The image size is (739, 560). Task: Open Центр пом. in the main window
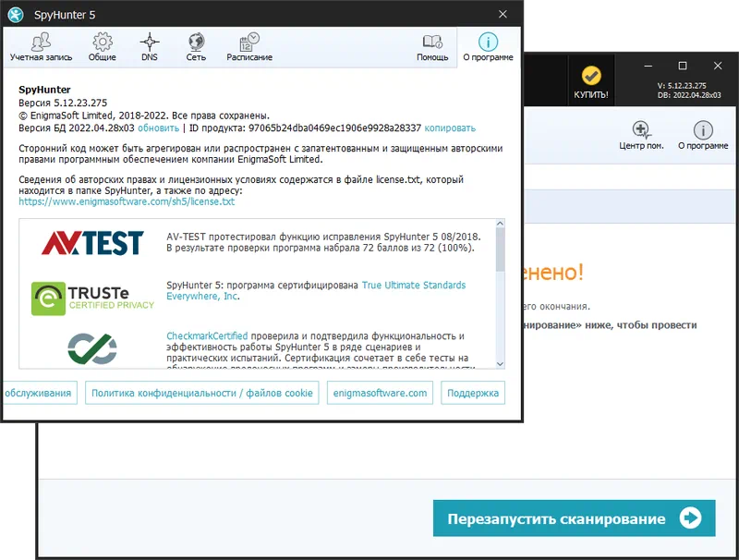[641, 136]
